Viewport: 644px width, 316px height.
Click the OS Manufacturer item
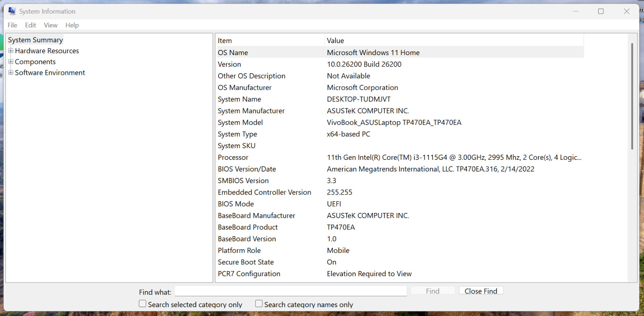pyautogui.click(x=245, y=87)
